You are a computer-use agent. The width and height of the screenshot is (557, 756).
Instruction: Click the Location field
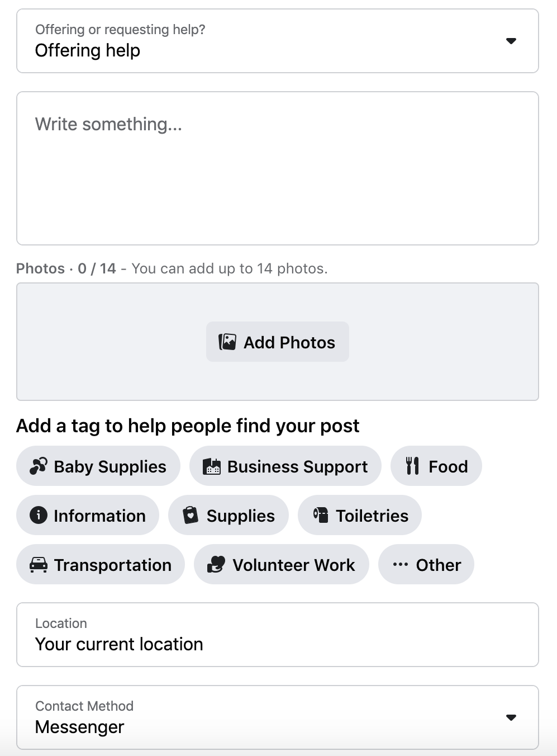pyautogui.click(x=277, y=635)
